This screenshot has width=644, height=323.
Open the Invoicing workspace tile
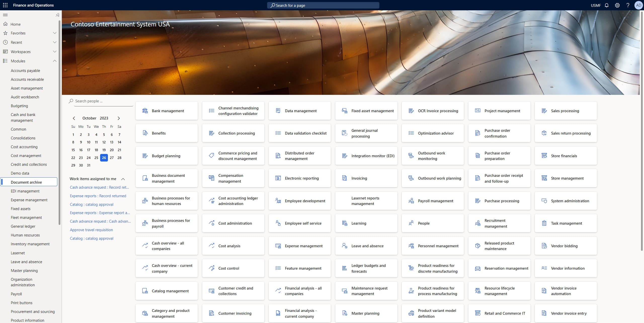366,178
